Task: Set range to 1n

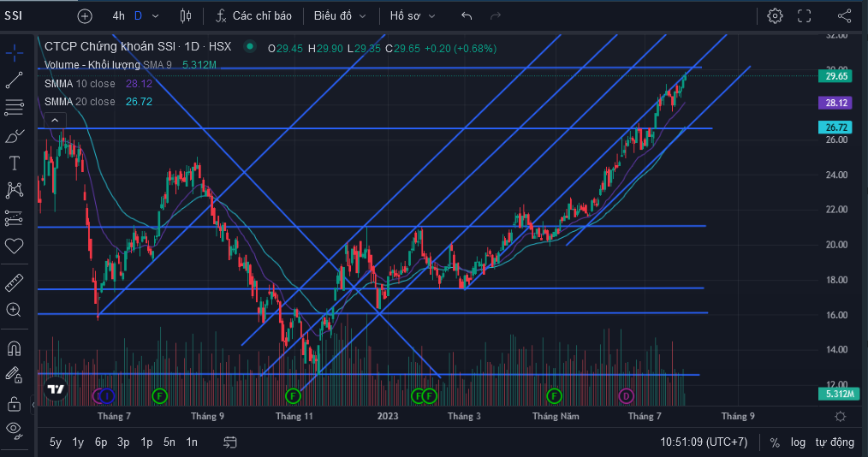Action: pyautogui.click(x=192, y=442)
